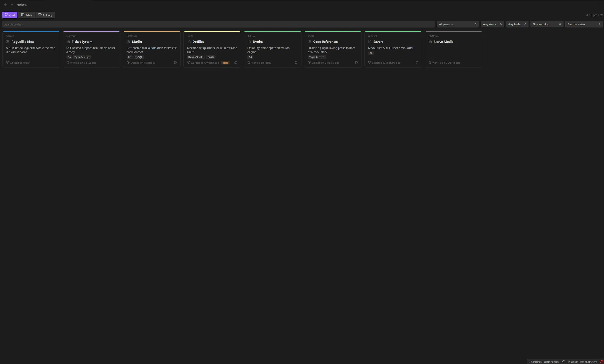The image size is (604, 364).
Task: Open the three-dot more options menu
Action: (x=600, y=4)
